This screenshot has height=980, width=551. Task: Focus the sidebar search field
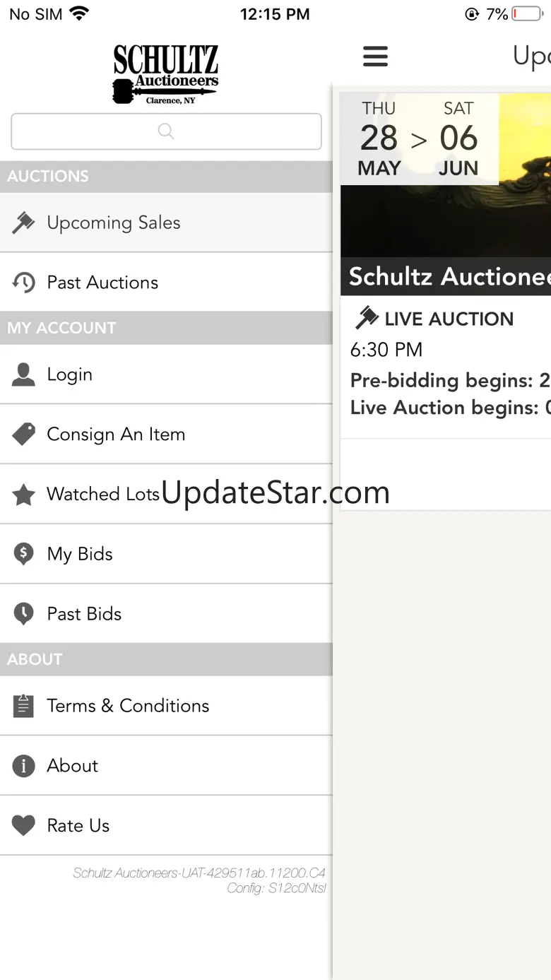point(166,131)
